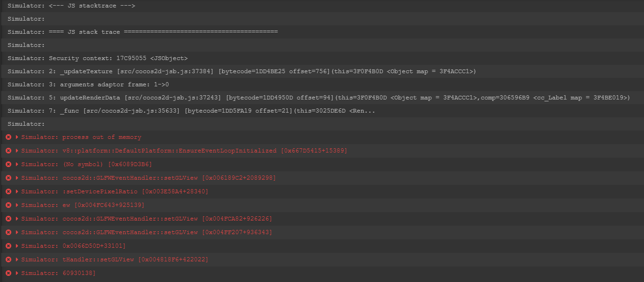Click the error icon beside "process out of memory"

point(8,137)
